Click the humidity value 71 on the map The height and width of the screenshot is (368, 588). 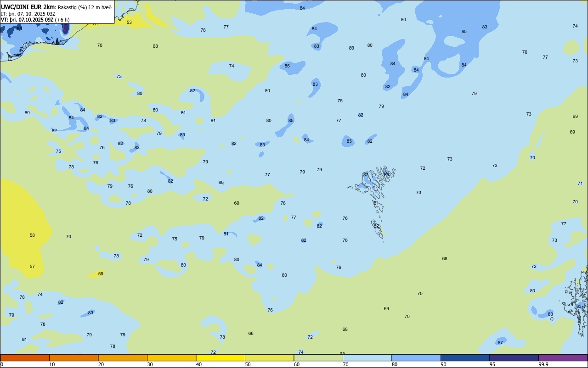580,183
